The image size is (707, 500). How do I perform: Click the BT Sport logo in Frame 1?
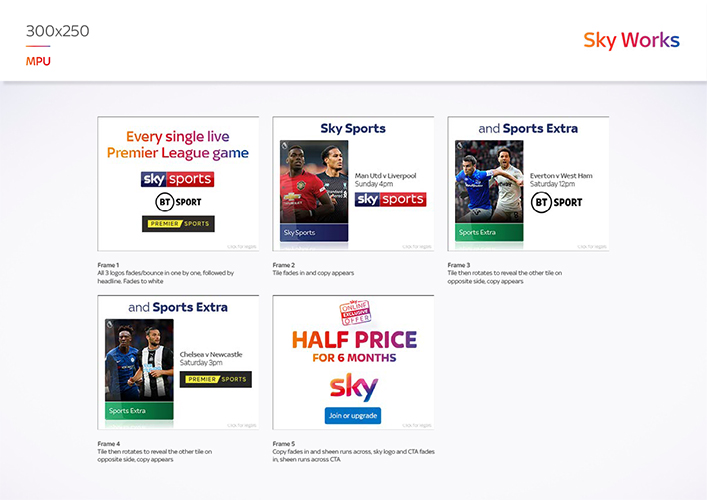tap(178, 202)
